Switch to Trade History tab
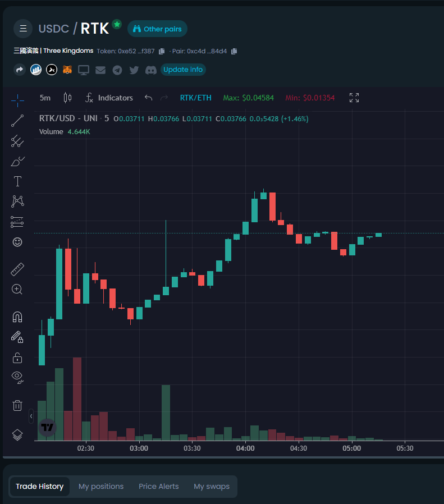 point(39,487)
